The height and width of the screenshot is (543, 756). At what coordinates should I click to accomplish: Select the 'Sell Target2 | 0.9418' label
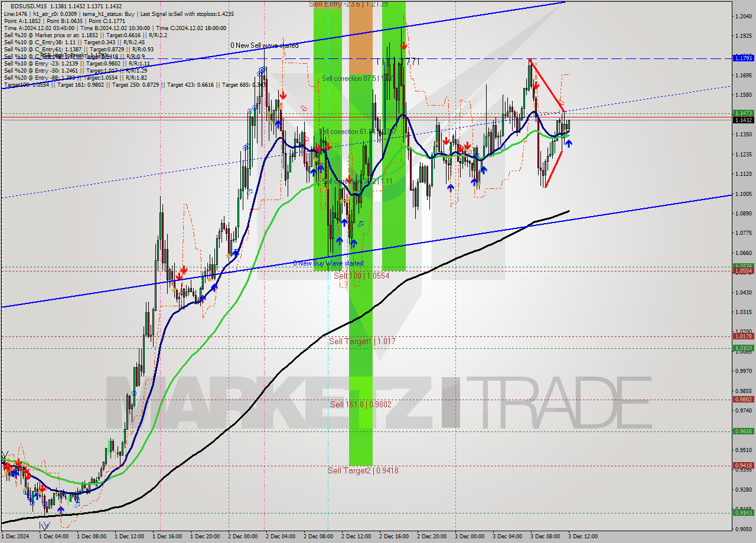363,470
